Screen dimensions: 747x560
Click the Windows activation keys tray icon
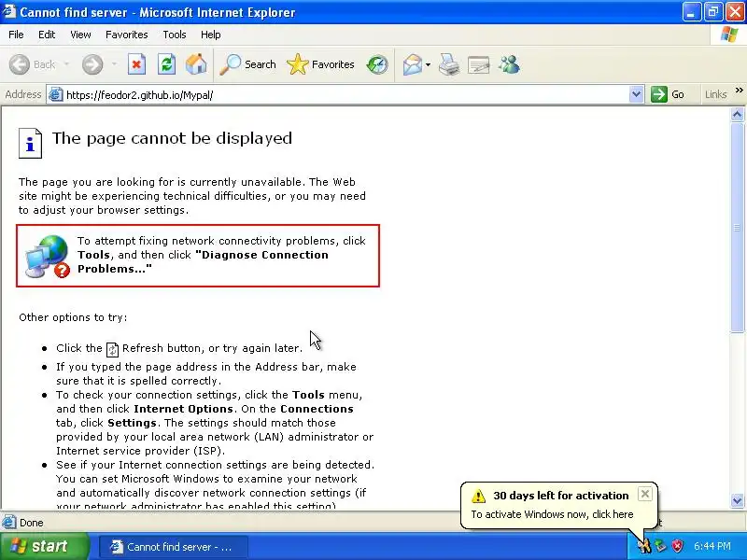pos(645,546)
